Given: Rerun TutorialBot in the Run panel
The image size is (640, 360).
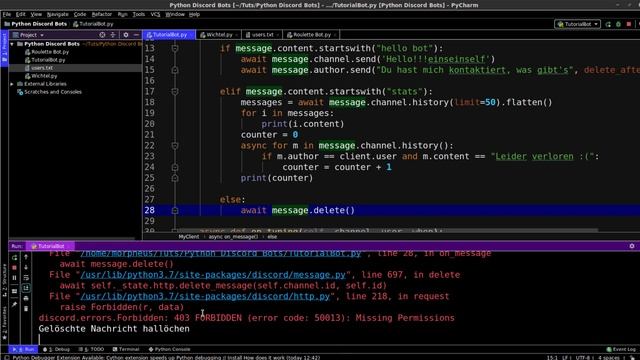Looking at the screenshot, I should pyautogui.click(x=15, y=258).
